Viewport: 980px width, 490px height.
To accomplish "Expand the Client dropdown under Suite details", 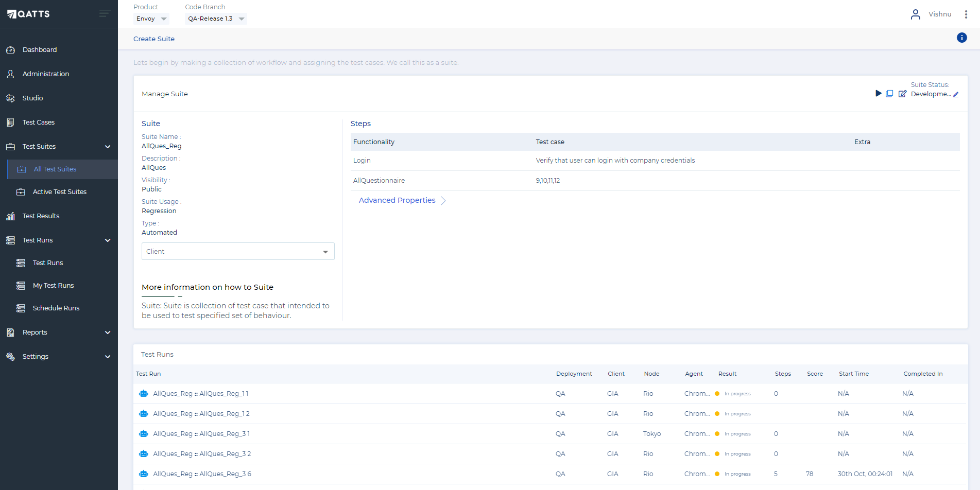I will [x=237, y=251].
